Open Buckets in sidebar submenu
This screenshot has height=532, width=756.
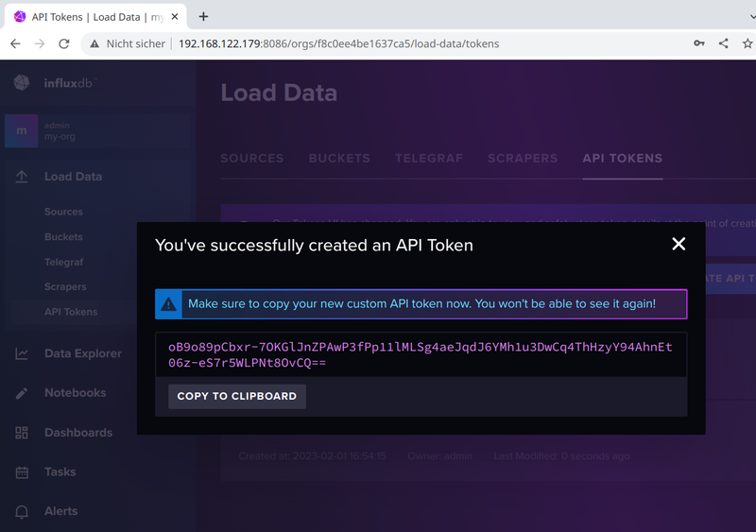point(63,237)
